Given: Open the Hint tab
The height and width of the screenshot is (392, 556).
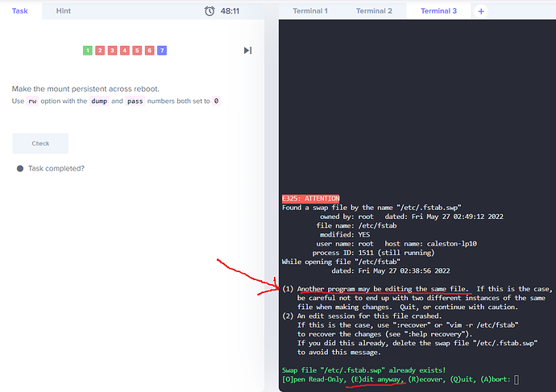Looking at the screenshot, I should [x=64, y=11].
